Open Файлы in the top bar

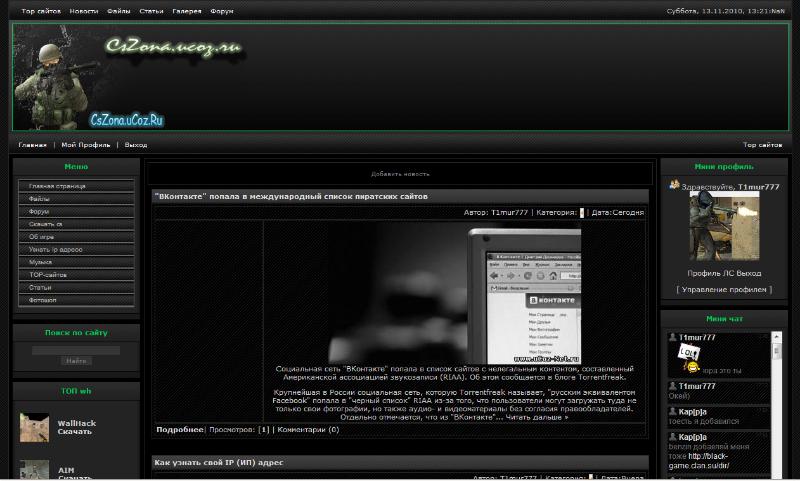pyautogui.click(x=118, y=11)
